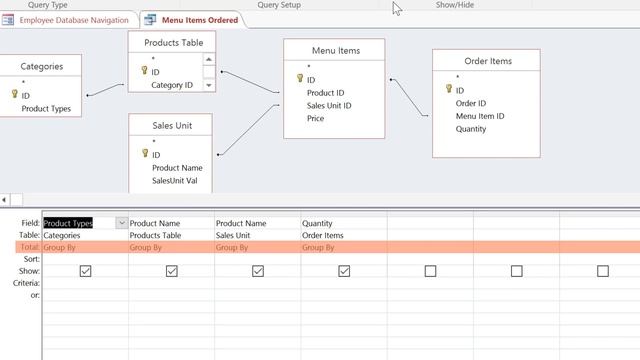Check Show box in fifth grid column
640x360 pixels.
tap(430, 271)
